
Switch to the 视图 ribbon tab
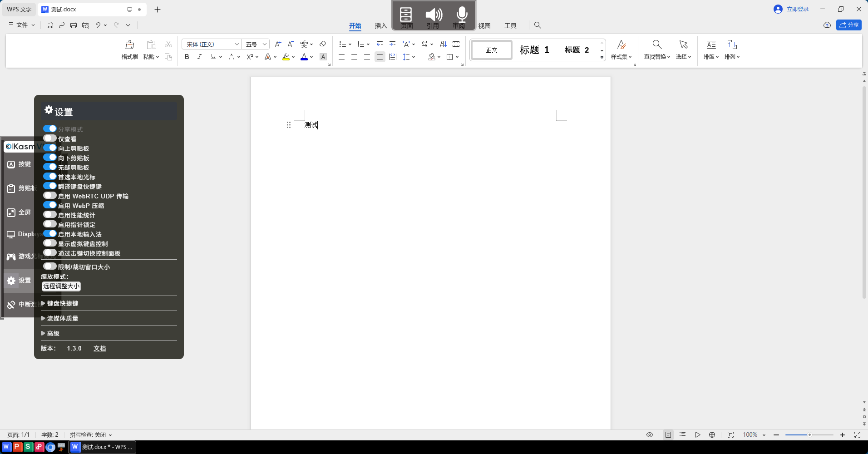coord(484,25)
